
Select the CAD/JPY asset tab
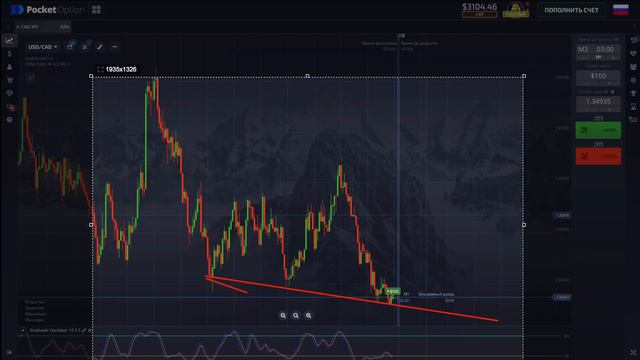tap(42, 27)
